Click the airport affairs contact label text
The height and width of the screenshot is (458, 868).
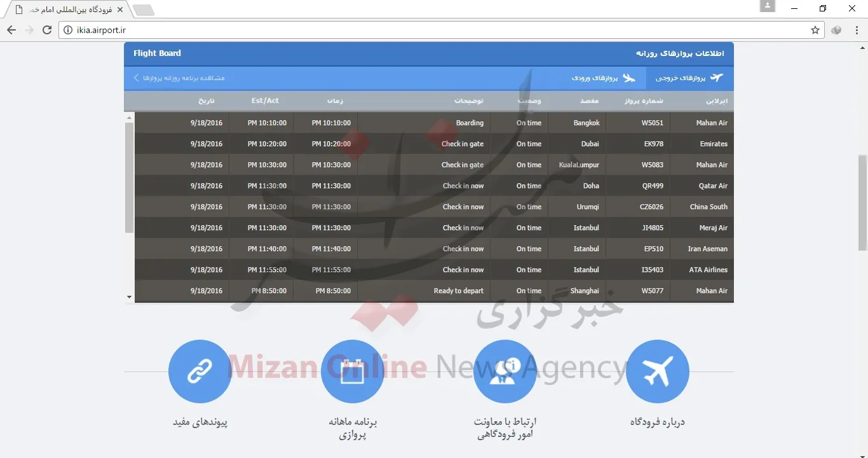tap(505, 428)
